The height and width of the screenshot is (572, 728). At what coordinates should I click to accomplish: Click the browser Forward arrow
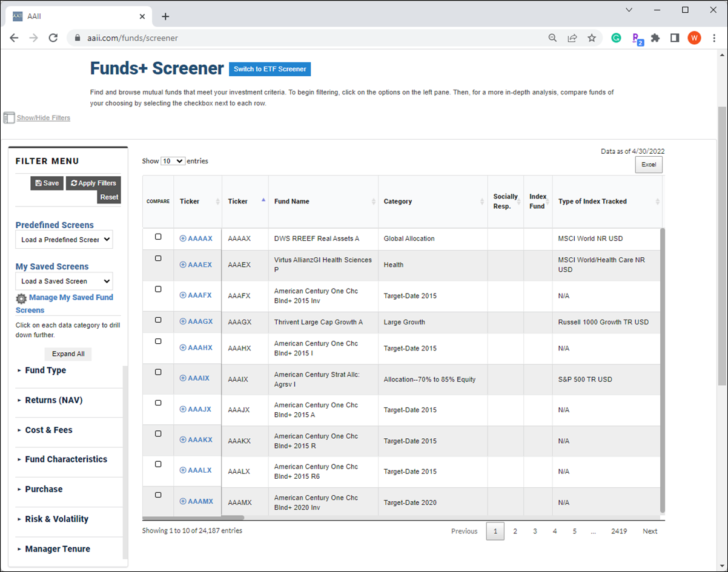(x=34, y=38)
